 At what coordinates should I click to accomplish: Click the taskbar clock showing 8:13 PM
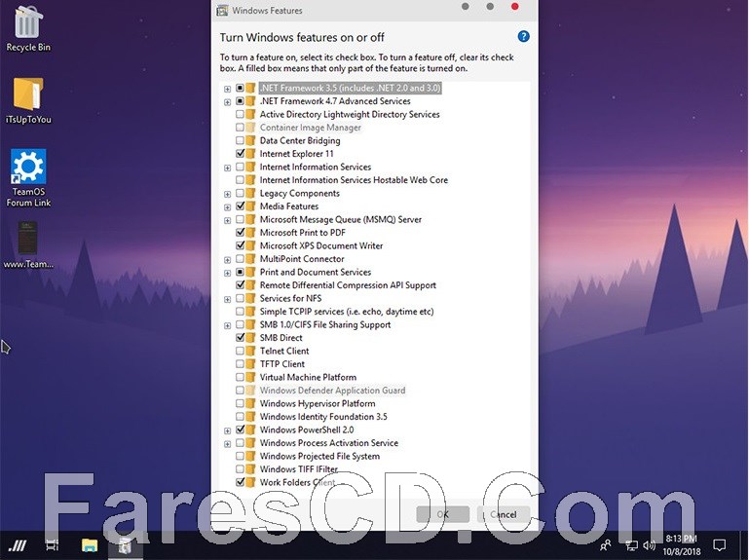pos(681,544)
